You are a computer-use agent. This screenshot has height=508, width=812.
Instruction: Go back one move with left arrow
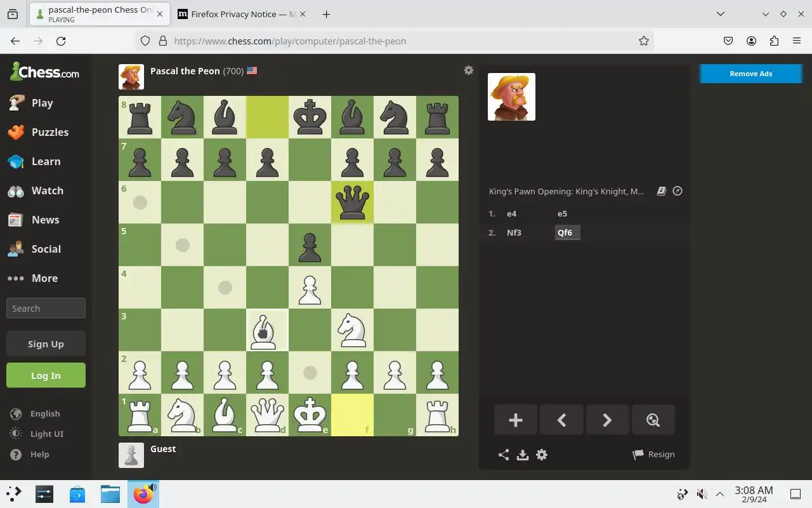pos(561,420)
